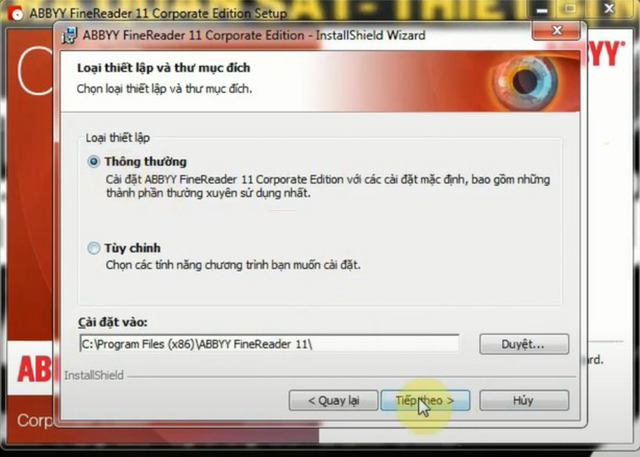
Task: Click the red ABBYY logo at top-right background
Action: [x=600, y=53]
